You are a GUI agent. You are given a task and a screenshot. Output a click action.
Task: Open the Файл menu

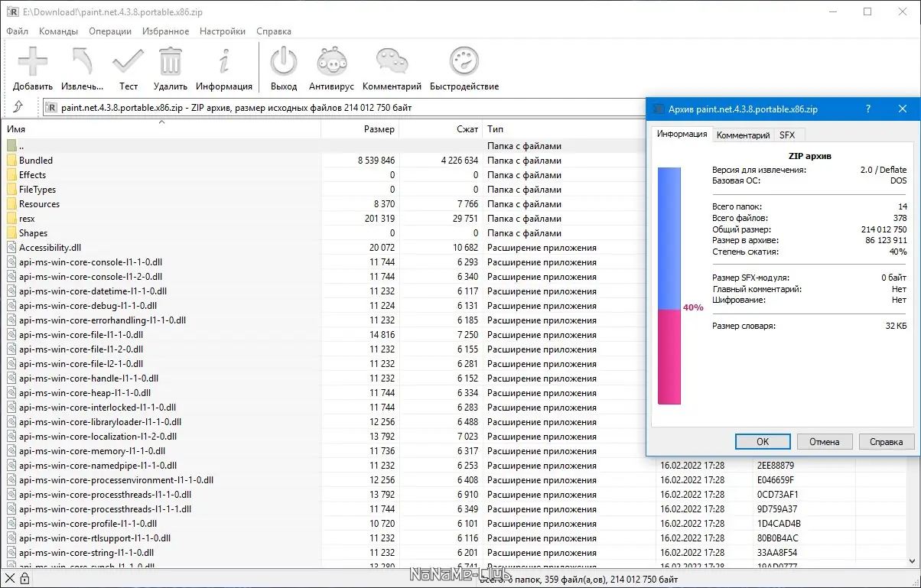tap(18, 31)
